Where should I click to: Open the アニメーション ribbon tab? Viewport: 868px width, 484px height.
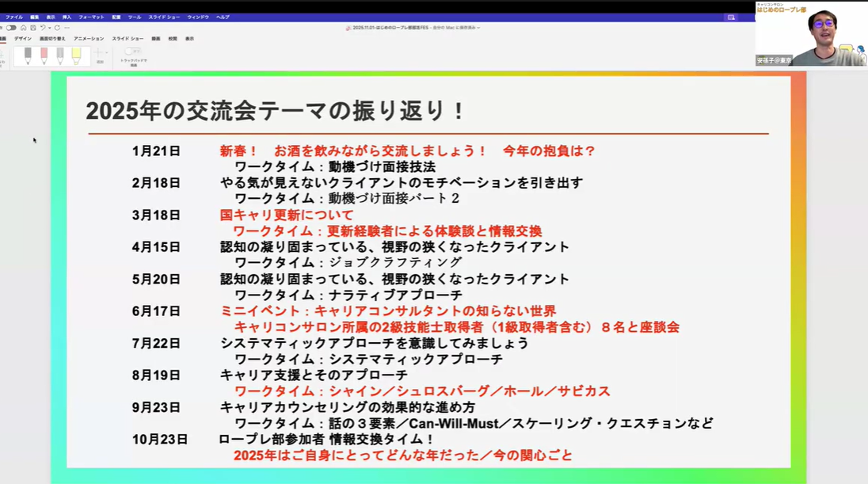point(89,38)
